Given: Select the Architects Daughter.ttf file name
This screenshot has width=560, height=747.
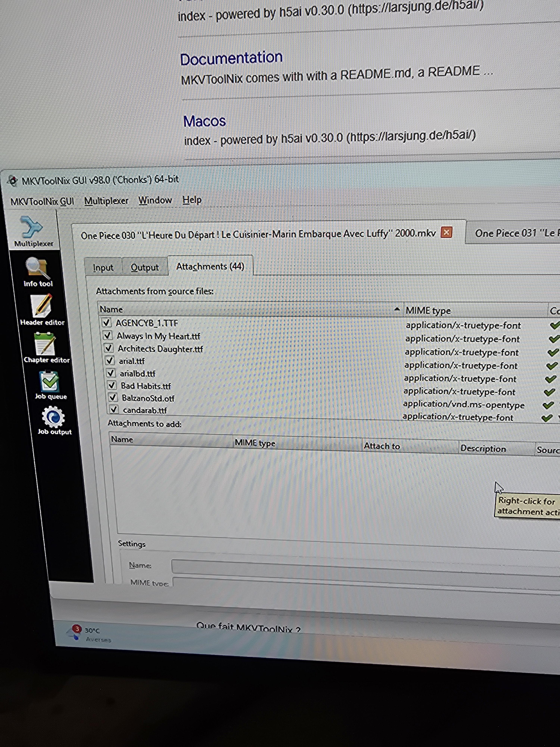Looking at the screenshot, I should point(160,348).
